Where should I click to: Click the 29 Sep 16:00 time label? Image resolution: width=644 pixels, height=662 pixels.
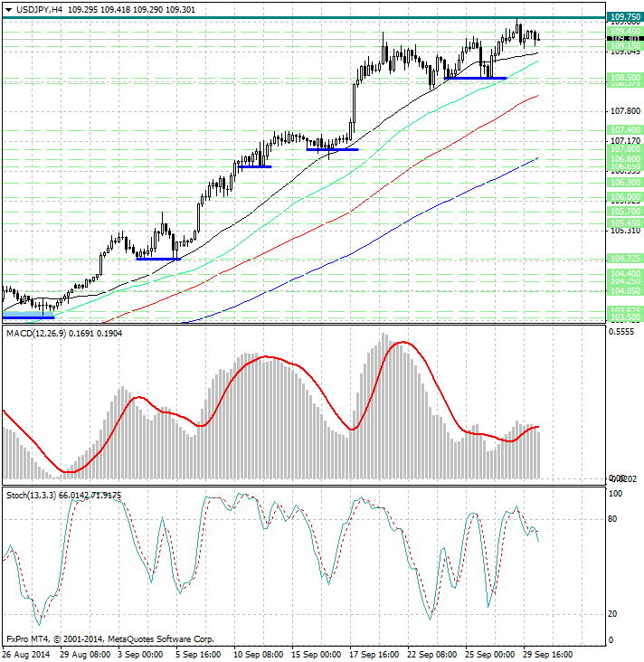pyautogui.click(x=548, y=655)
